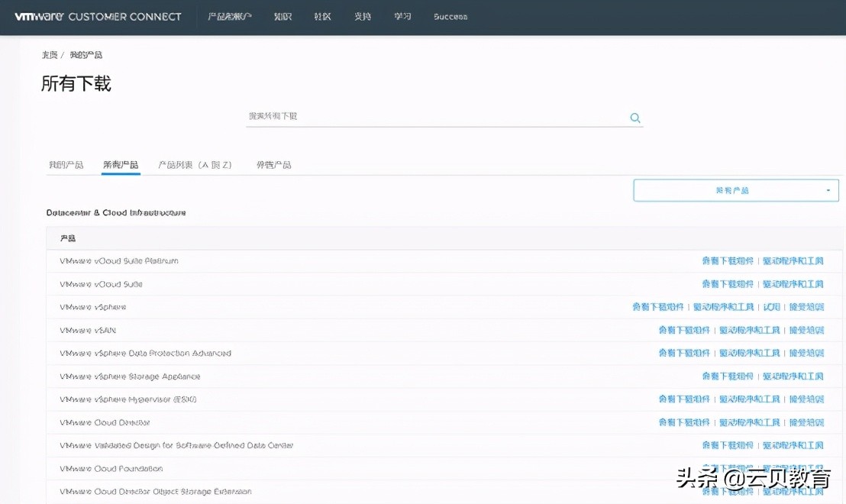Viewport: 846px width, 504px height.
Task: Open 查看下载组件 for VMware vSphere
Action: (657, 307)
